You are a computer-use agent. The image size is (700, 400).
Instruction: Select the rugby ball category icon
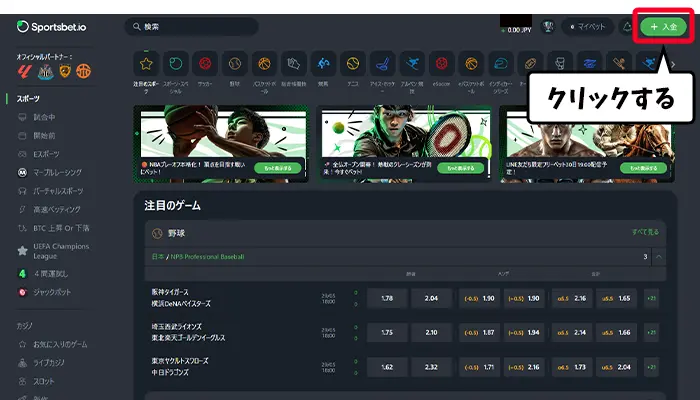pyautogui.click(x=530, y=64)
